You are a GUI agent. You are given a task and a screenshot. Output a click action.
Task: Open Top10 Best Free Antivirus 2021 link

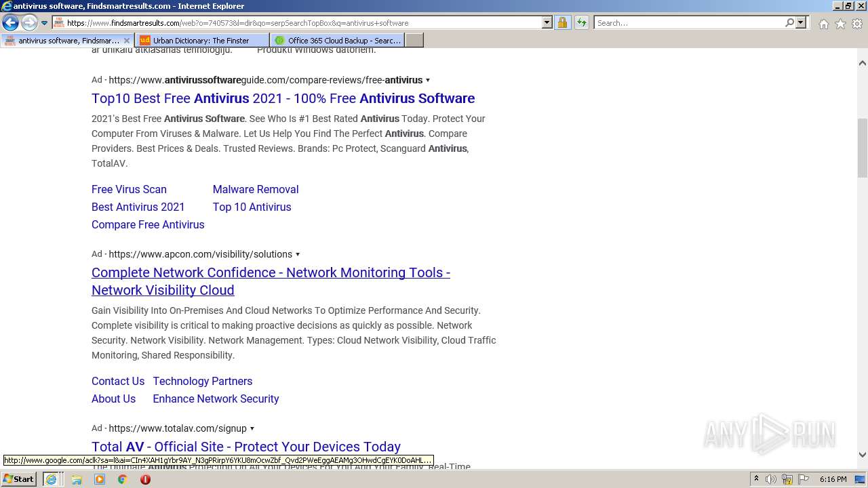click(283, 98)
